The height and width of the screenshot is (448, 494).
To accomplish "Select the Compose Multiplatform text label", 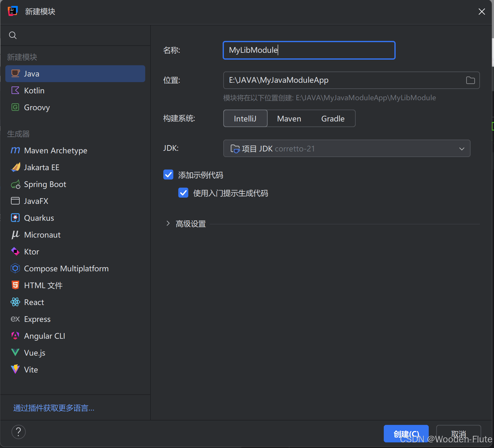I will tap(66, 269).
